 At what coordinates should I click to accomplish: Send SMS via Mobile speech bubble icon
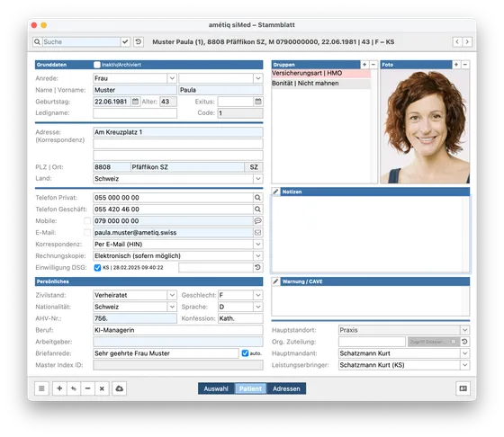[257, 221]
